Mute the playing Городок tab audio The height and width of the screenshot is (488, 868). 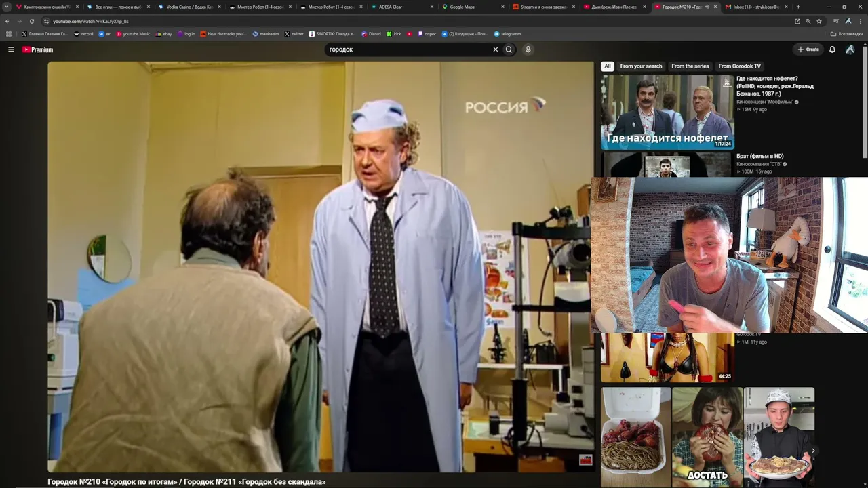coord(707,7)
